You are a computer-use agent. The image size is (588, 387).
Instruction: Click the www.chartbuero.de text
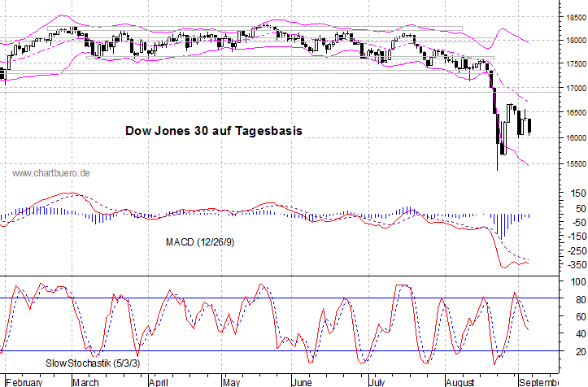click(51, 173)
